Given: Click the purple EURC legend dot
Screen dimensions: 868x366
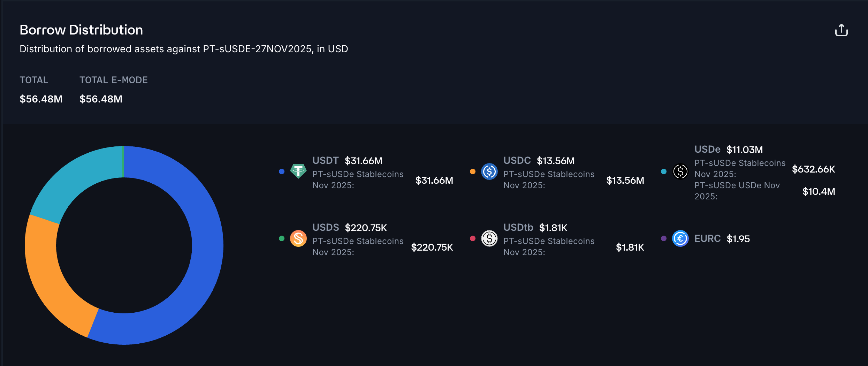Looking at the screenshot, I should click(x=664, y=238).
